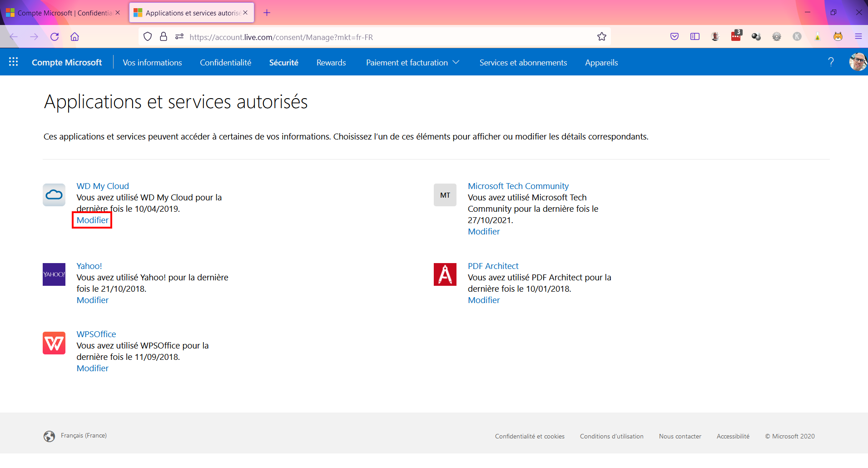Open Conditions d'utilisation footer link
Image resolution: width=868 pixels, height=468 pixels.
tap(612, 436)
